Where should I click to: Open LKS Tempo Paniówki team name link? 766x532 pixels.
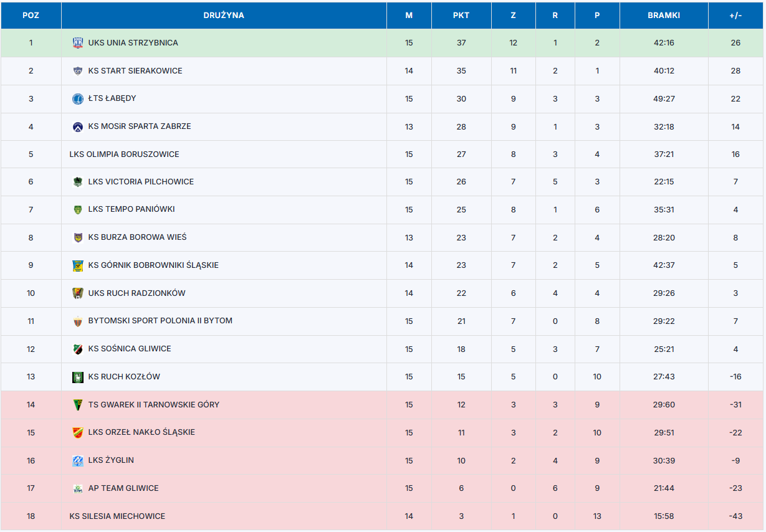coord(132,209)
